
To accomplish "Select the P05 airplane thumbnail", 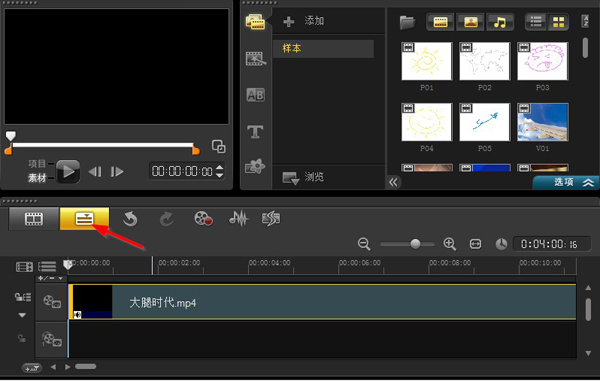I will [484, 122].
